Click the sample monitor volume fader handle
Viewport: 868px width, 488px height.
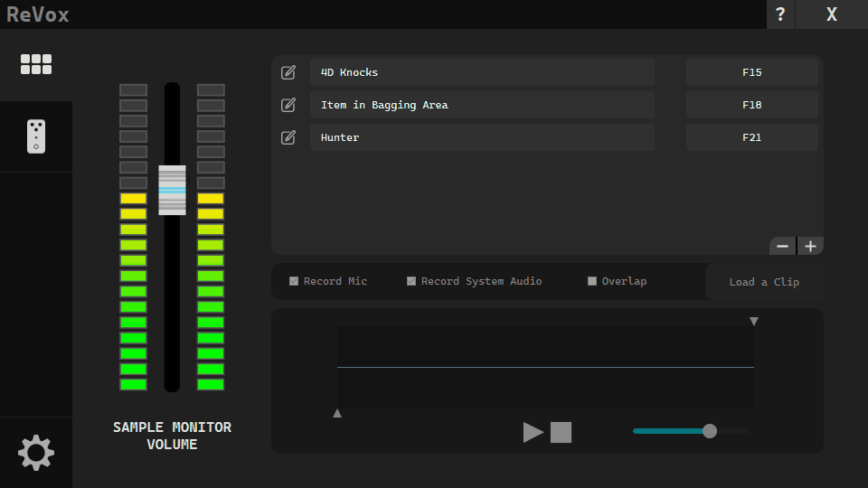[172, 190]
